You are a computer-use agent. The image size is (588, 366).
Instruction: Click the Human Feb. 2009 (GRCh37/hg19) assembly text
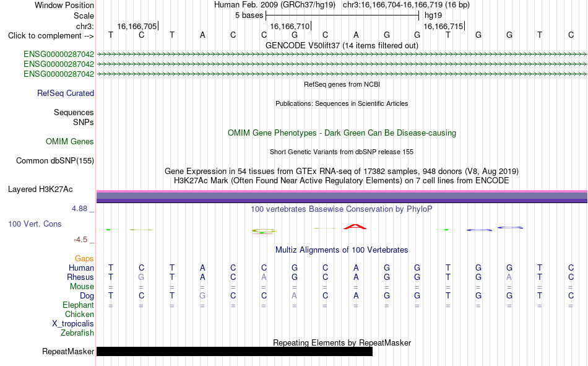coord(275,5)
